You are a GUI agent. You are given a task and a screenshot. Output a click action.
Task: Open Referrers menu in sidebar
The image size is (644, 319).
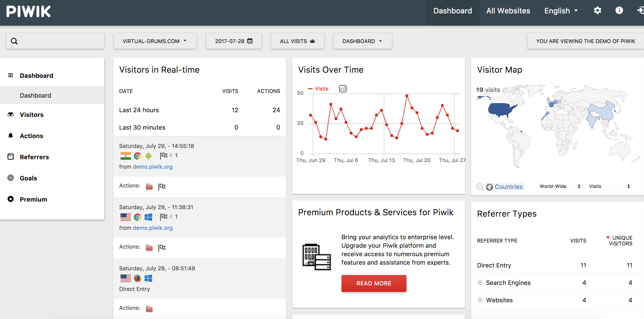[34, 157]
